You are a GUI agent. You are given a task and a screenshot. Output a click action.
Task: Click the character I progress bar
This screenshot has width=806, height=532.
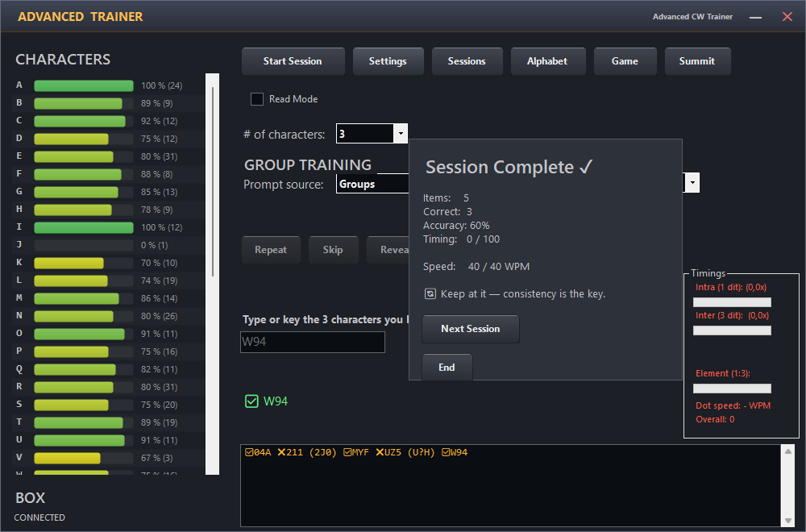pos(84,227)
